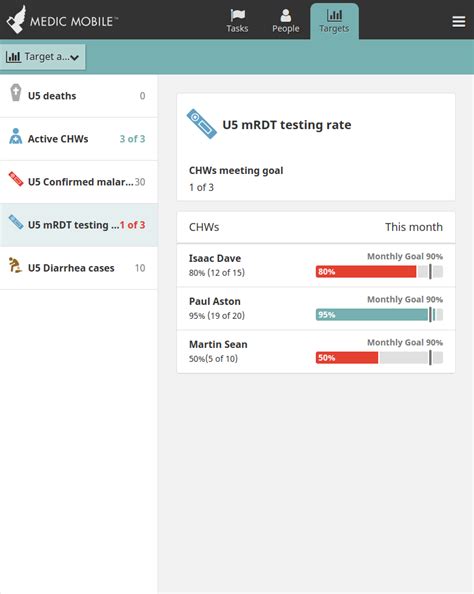
Task: Click the Active CHWs person icon
Action: tap(16, 136)
